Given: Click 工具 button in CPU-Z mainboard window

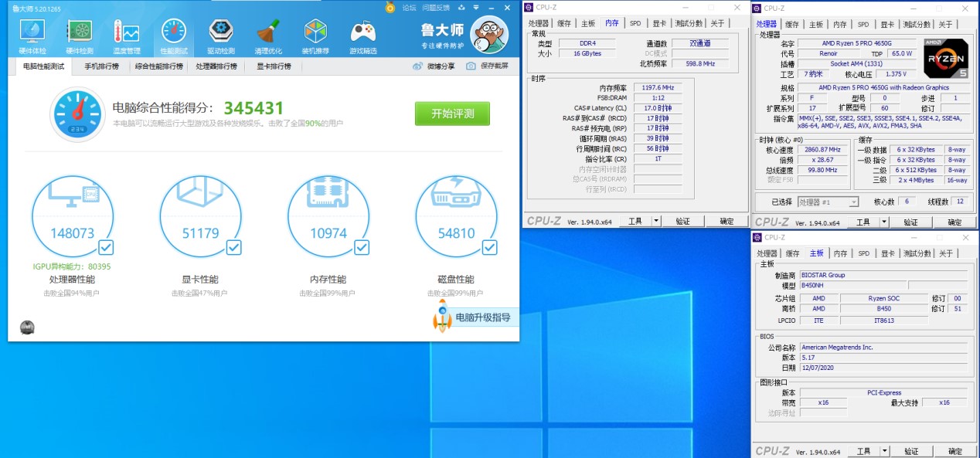Looking at the screenshot, I should 863,451.
